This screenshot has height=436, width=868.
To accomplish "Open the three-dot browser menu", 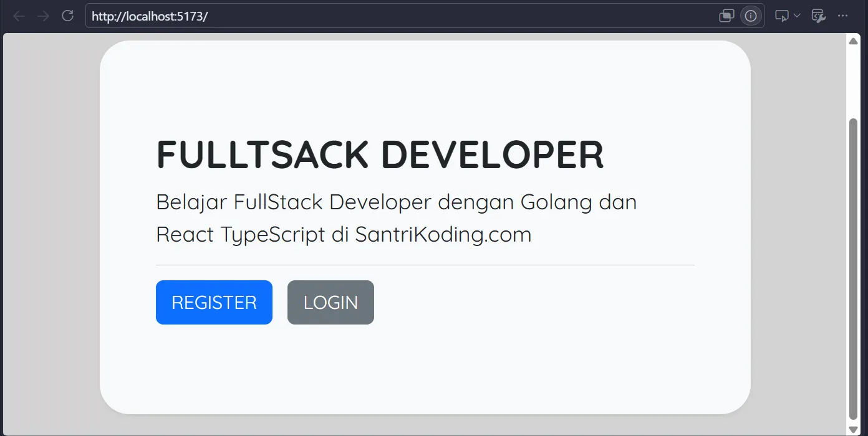I will click(x=843, y=16).
